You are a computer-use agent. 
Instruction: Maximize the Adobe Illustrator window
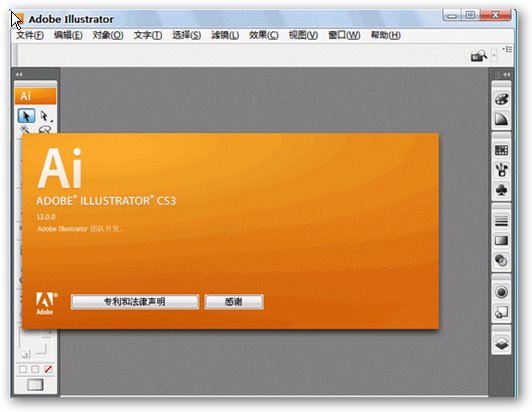(x=471, y=15)
